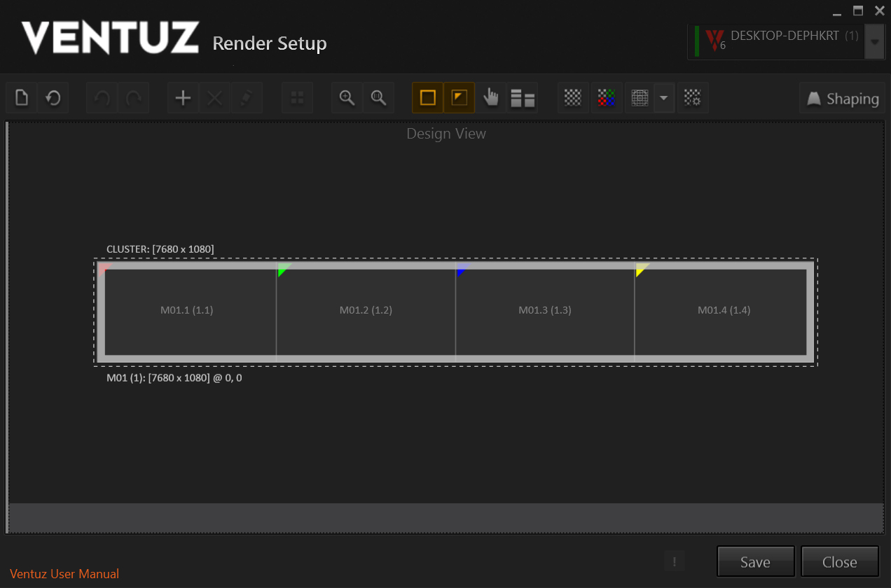Click the Save button
The width and height of the screenshot is (891, 588).
point(755,561)
